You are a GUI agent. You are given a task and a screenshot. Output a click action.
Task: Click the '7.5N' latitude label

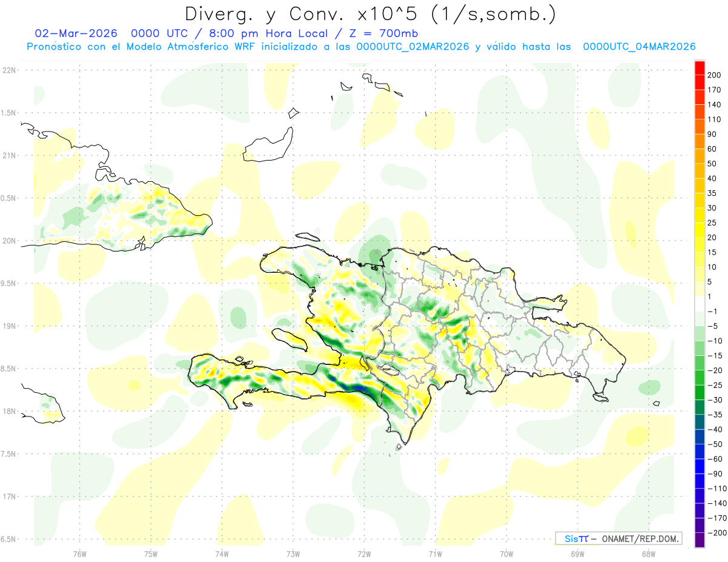[x=9, y=454]
